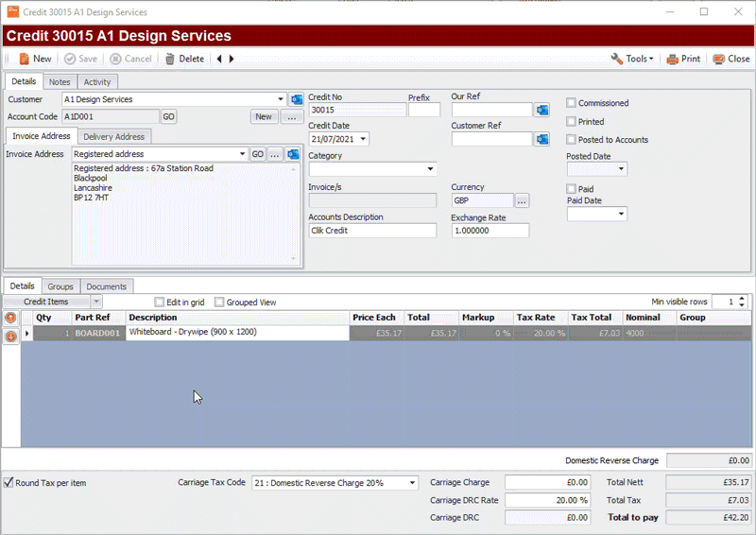The image size is (756, 535).
Task: Click the Exchange Rate input field
Action: point(490,231)
